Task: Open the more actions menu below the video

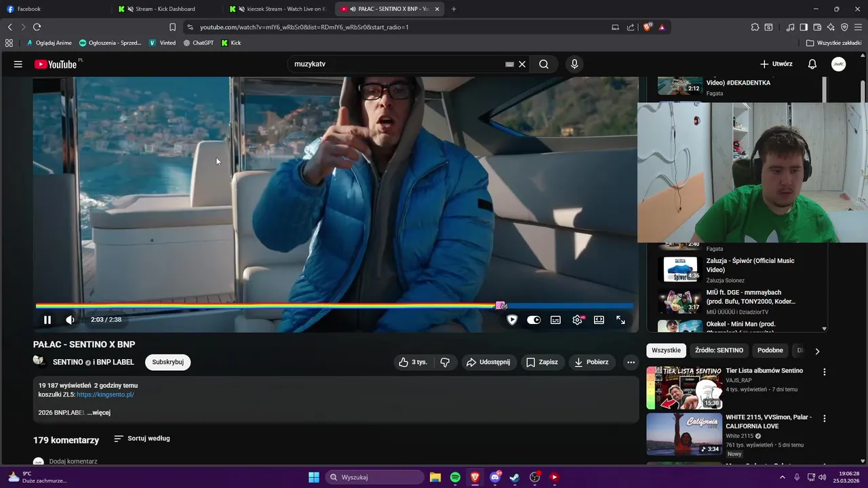Action: [x=631, y=362]
